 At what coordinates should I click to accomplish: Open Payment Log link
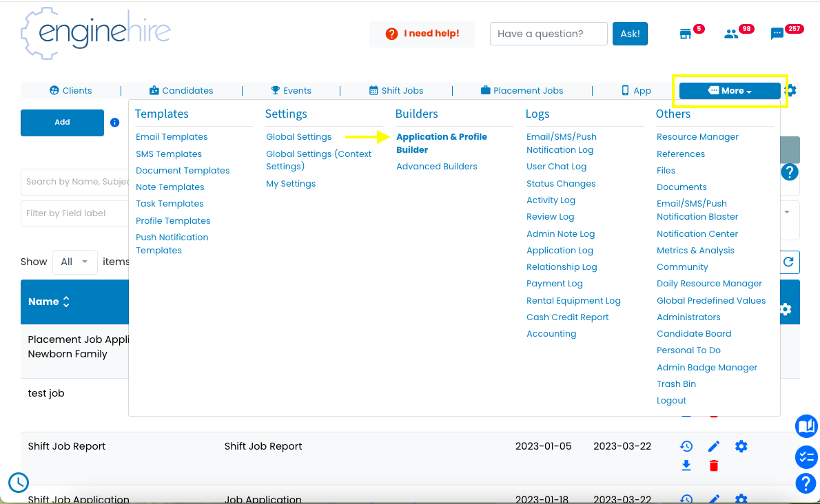click(554, 284)
